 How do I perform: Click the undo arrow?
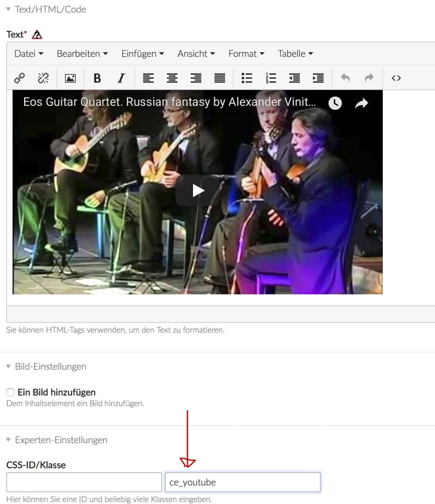(345, 78)
